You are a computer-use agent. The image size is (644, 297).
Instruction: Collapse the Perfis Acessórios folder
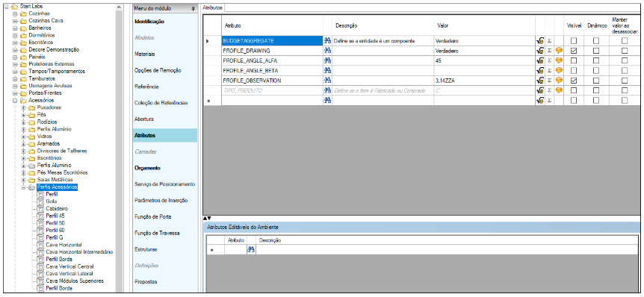24,187
